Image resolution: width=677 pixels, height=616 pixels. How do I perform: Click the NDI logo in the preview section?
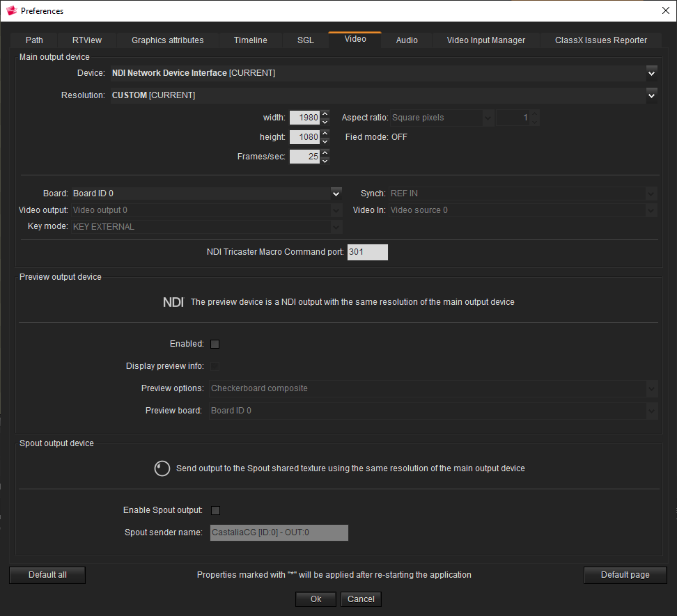click(173, 302)
